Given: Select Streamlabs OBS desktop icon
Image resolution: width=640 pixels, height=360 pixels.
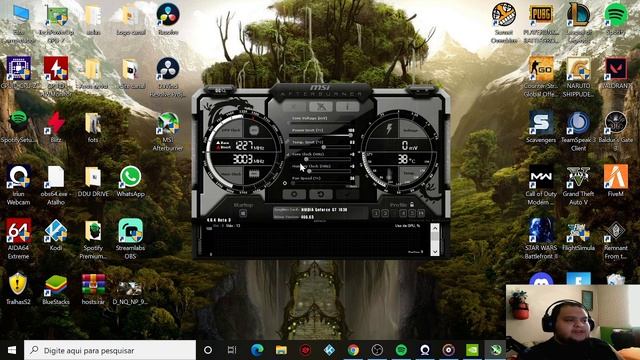Looking at the screenshot, I should pyautogui.click(x=131, y=239).
